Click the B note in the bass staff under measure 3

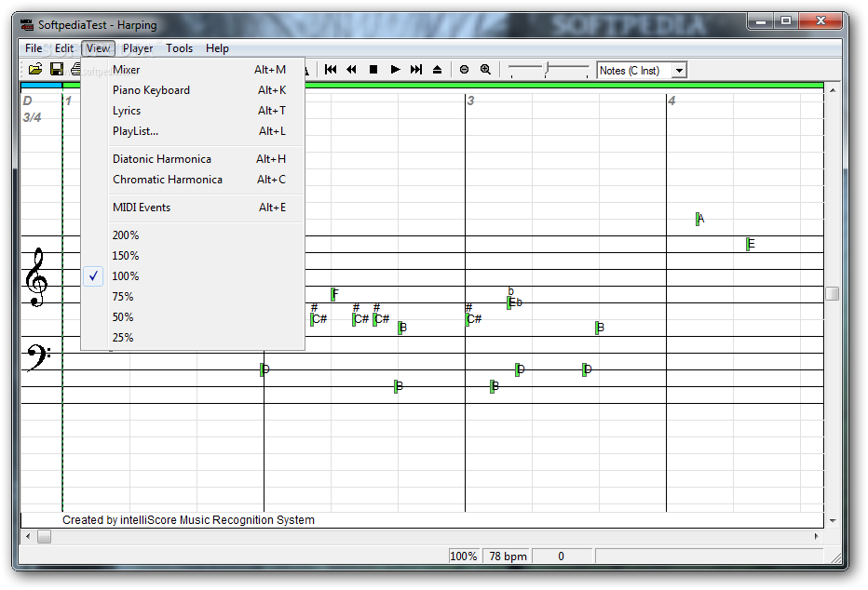495,386
